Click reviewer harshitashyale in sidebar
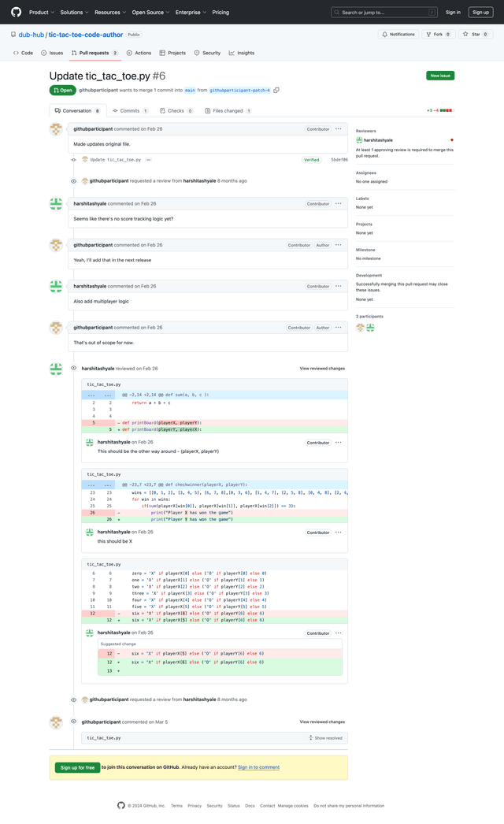504x824 pixels. pyautogui.click(x=378, y=140)
